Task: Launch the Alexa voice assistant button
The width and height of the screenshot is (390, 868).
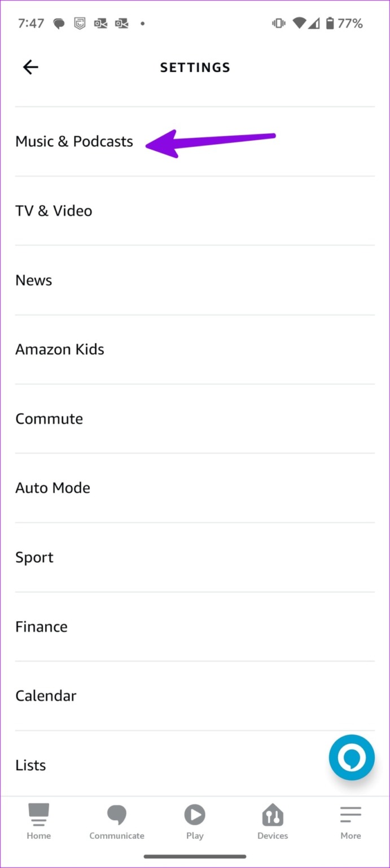Action: [x=351, y=758]
